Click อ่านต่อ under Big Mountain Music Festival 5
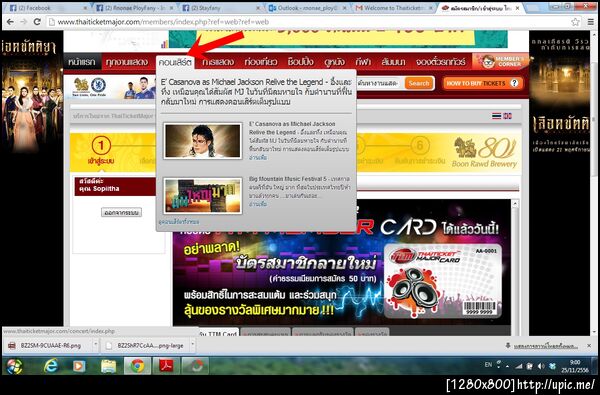The image size is (600, 395). [258, 204]
